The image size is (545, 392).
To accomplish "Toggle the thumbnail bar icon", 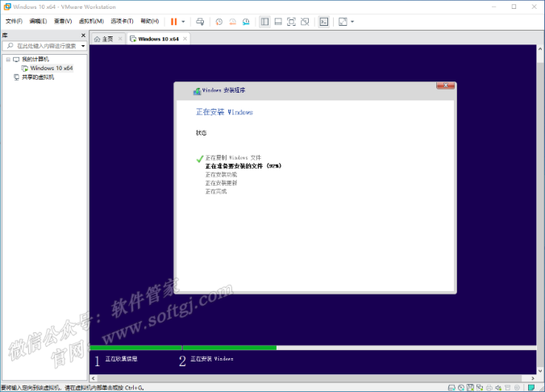I will coord(278,22).
